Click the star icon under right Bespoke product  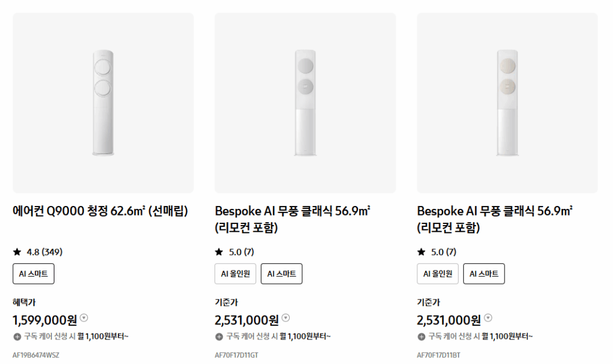pos(420,252)
